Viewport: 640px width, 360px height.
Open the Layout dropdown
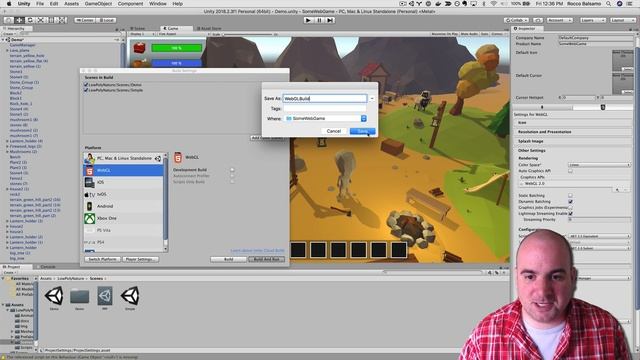tap(623, 20)
